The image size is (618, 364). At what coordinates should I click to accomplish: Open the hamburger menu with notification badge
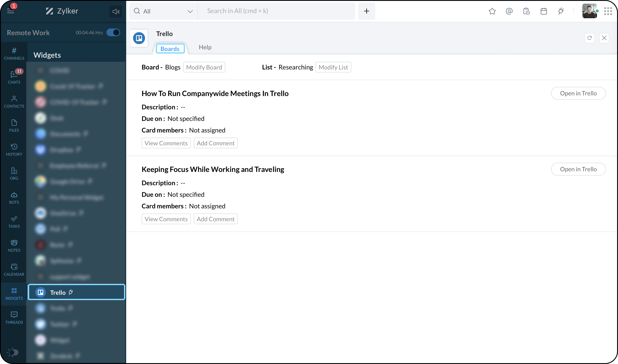pyautogui.click(x=11, y=11)
